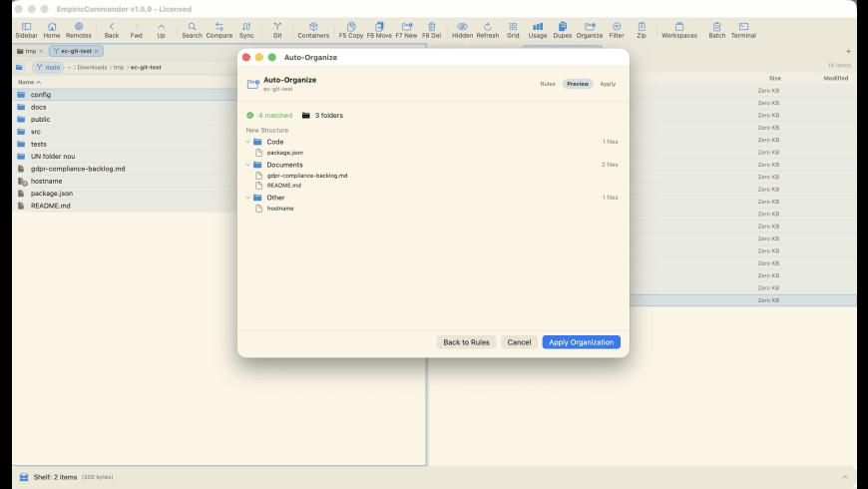Close the tmp tab

click(41, 51)
